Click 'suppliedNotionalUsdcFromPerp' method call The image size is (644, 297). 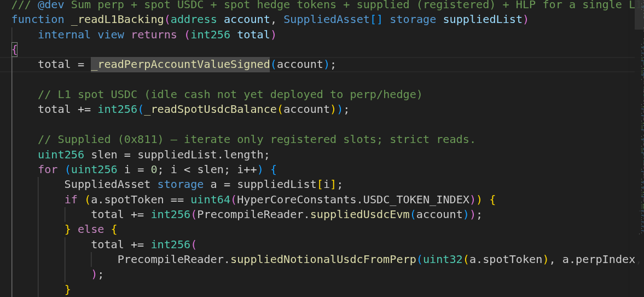[323, 260]
